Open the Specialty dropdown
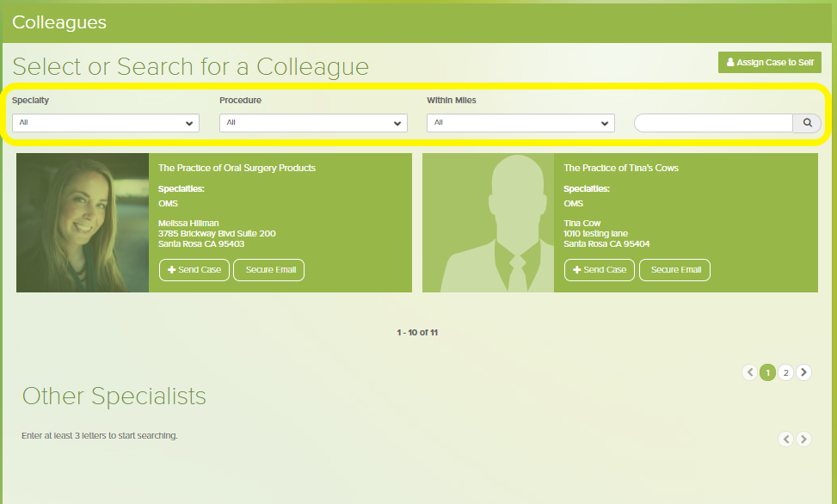 coord(106,123)
